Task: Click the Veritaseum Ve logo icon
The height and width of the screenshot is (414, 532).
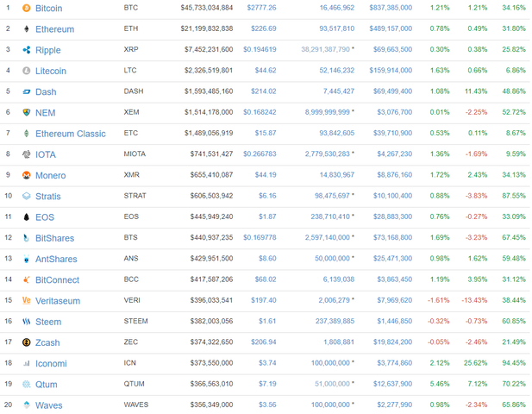Action: pyautogui.click(x=26, y=301)
